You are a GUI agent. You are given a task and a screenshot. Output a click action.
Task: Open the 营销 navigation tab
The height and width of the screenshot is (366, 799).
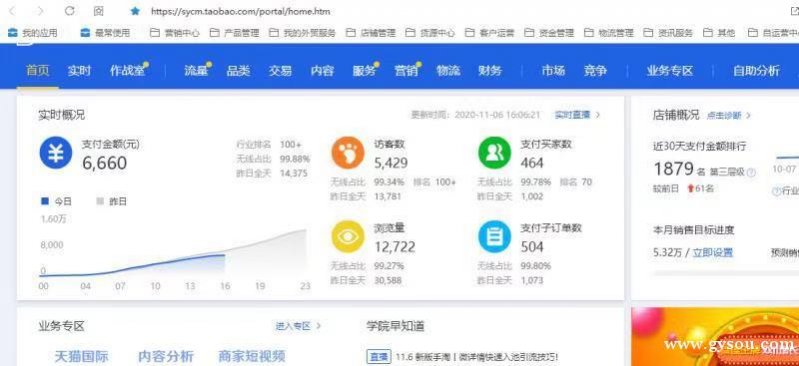coord(406,71)
